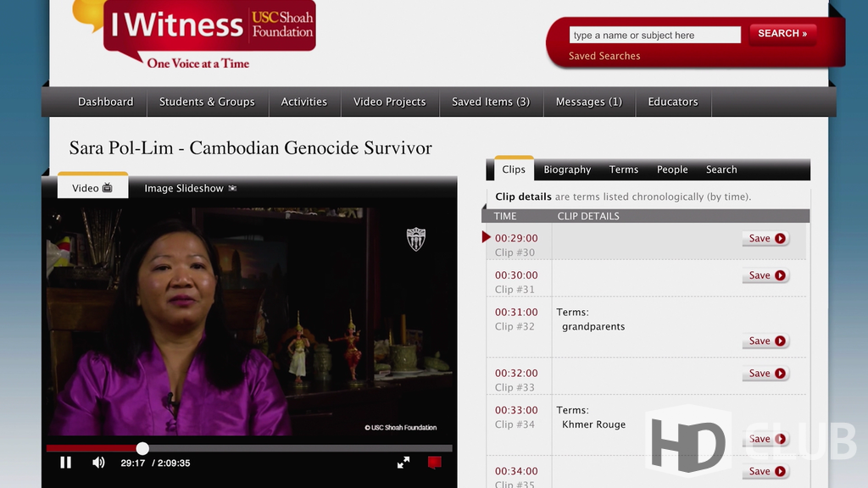
Task: Click the IWitness logo
Action: point(194,34)
